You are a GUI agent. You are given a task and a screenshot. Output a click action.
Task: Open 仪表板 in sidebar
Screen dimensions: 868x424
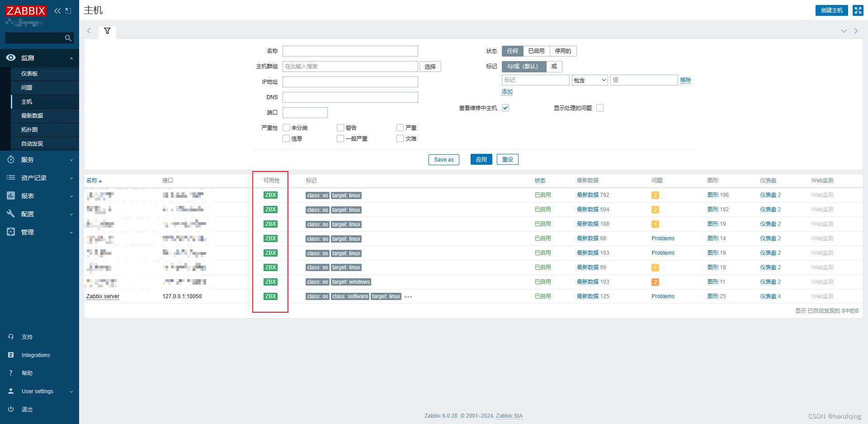click(45, 74)
